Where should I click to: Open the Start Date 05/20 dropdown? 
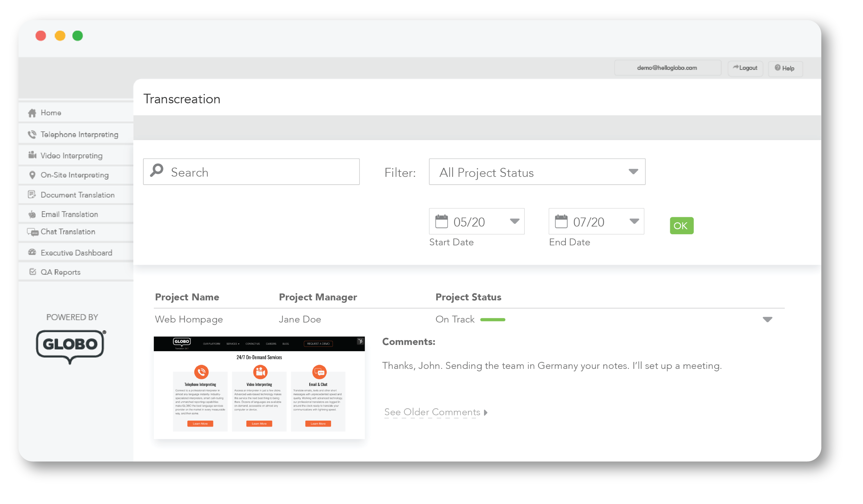pos(477,221)
